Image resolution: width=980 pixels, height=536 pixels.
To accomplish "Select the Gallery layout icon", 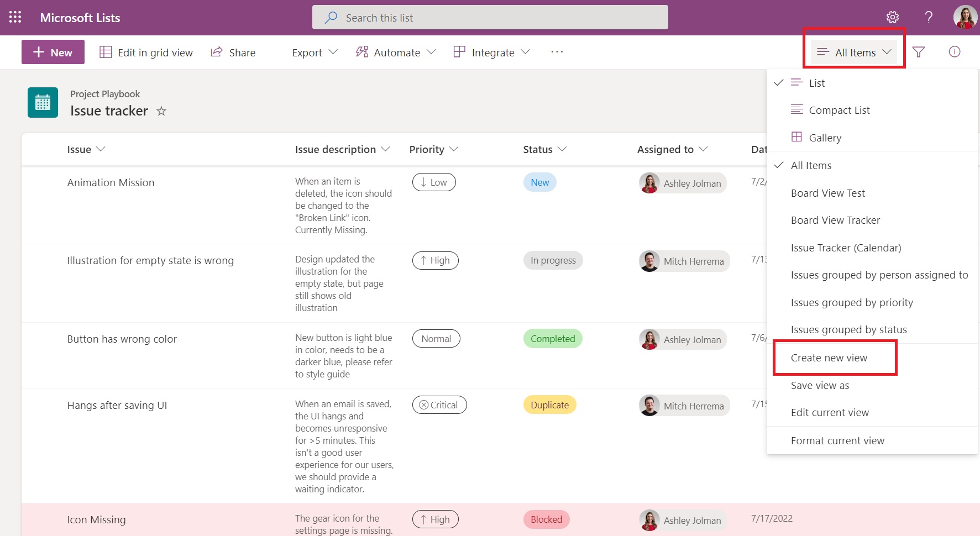I will point(796,137).
